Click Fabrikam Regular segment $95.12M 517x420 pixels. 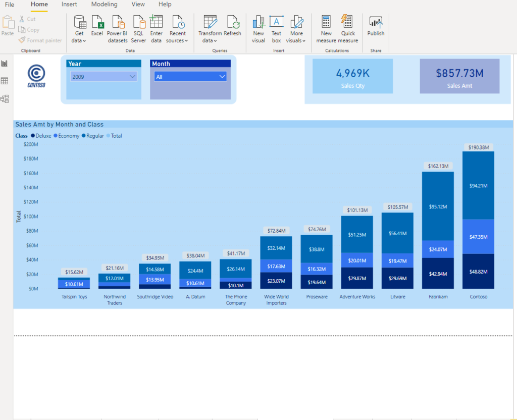click(x=438, y=206)
